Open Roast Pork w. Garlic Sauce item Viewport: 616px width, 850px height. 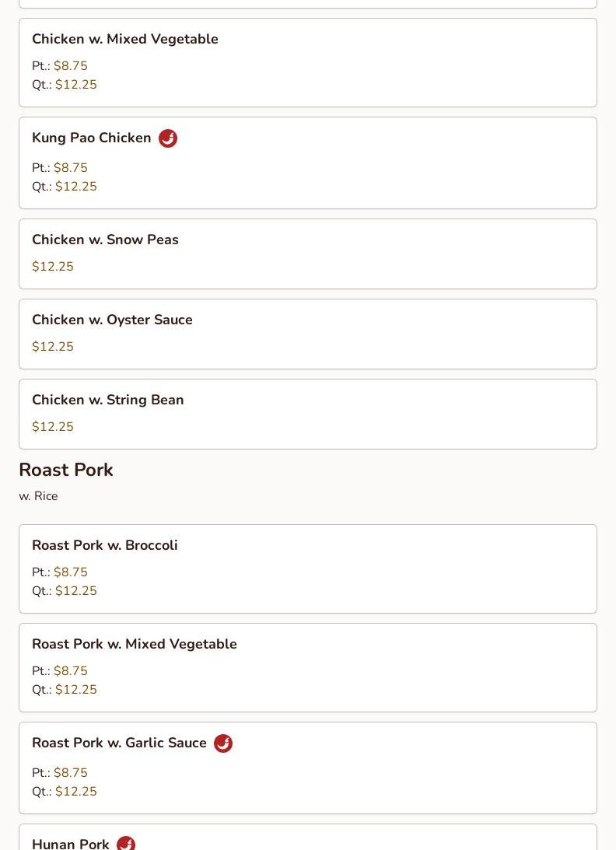point(308,768)
